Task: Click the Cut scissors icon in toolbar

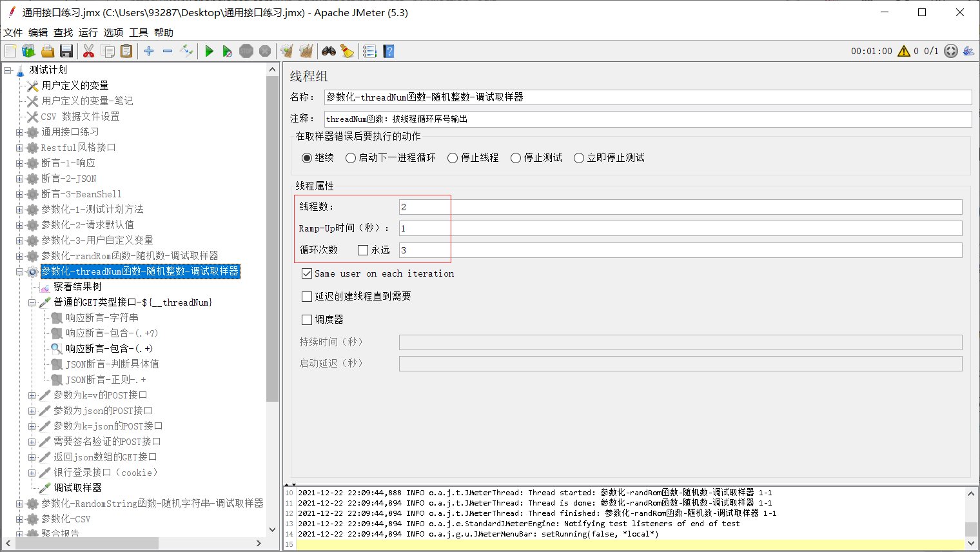Action: (89, 51)
